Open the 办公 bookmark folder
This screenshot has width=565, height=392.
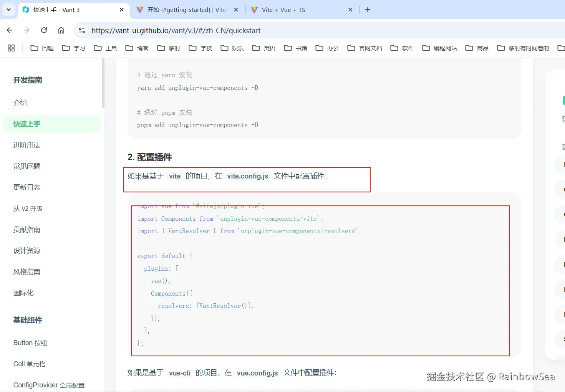click(327, 48)
